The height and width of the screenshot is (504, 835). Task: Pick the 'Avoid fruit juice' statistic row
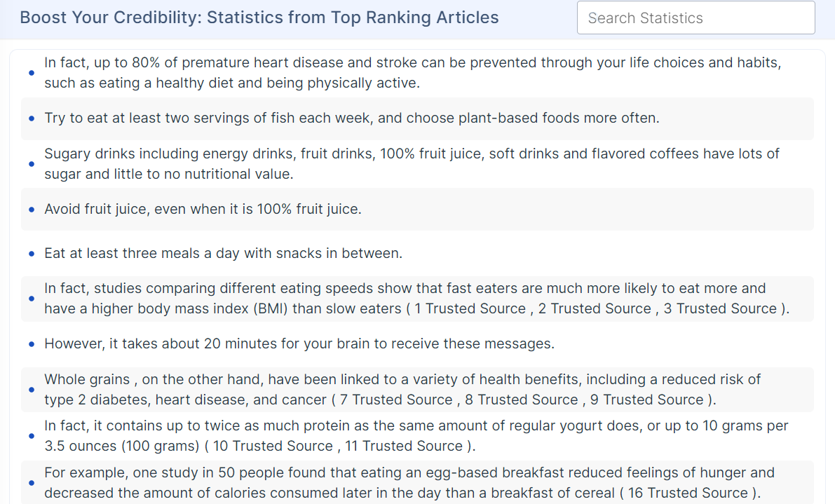tap(203, 209)
